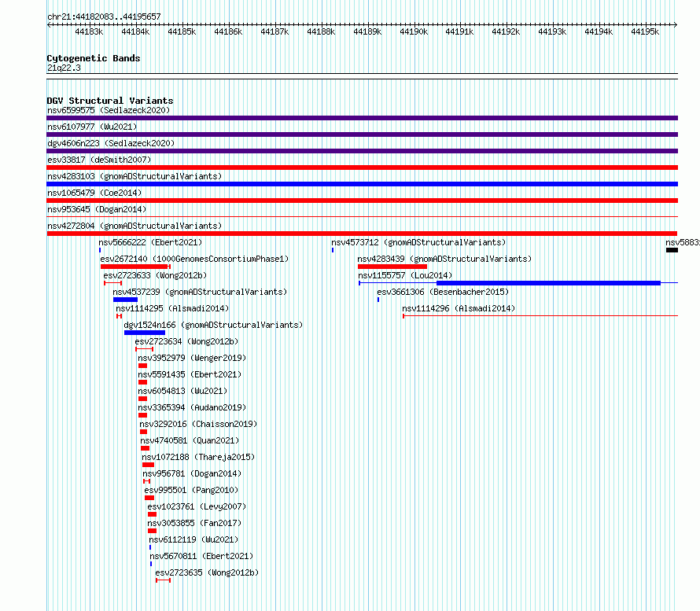Open nsv3292016 (Chaisson2019) label

point(198,424)
